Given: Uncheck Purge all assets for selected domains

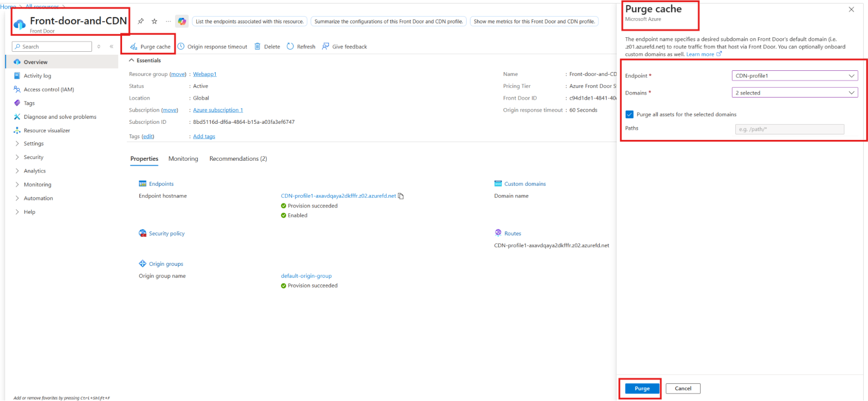Looking at the screenshot, I should tap(629, 115).
